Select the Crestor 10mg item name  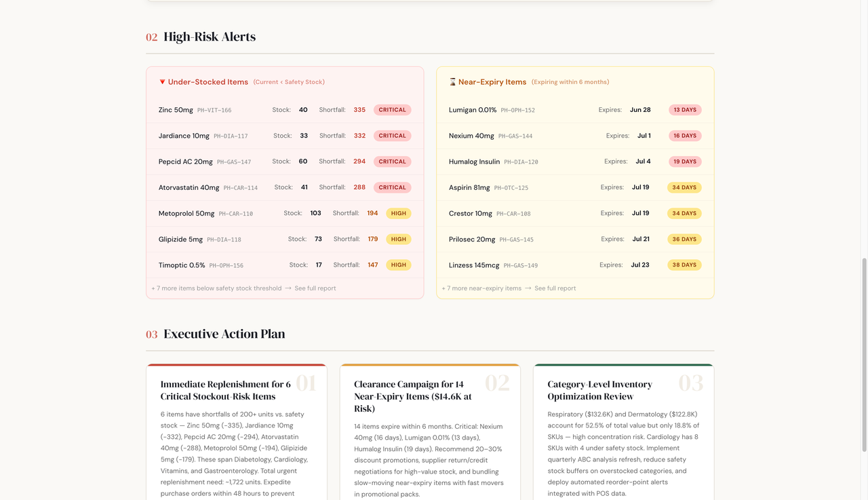(471, 213)
